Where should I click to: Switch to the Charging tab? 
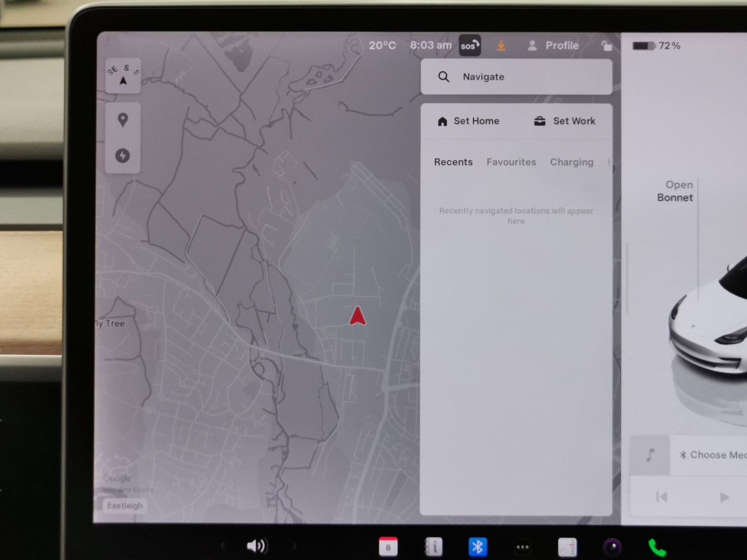(571, 162)
